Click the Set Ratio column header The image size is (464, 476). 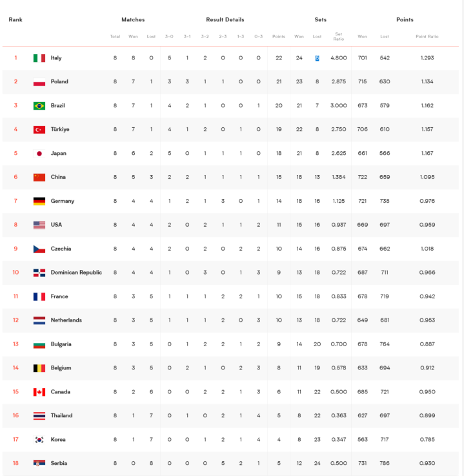pos(338,36)
